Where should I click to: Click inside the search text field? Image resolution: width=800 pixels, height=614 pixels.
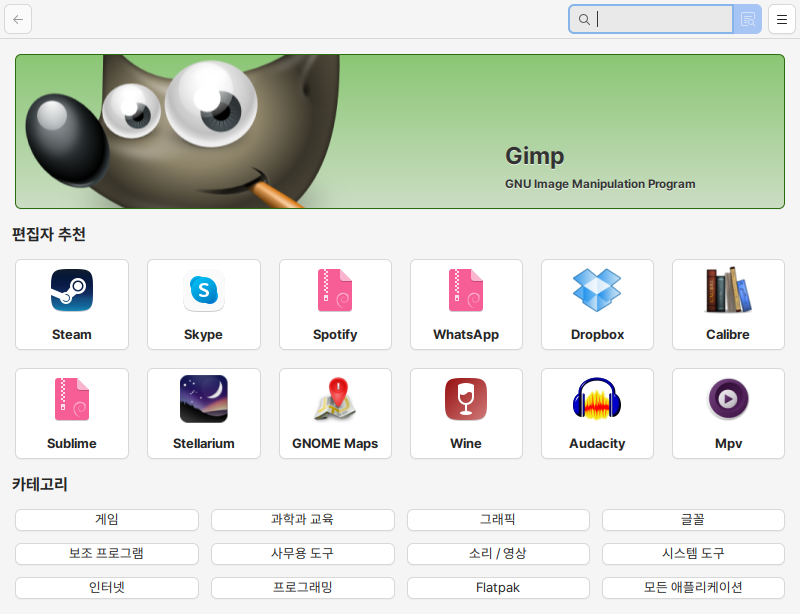tap(660, 19)
